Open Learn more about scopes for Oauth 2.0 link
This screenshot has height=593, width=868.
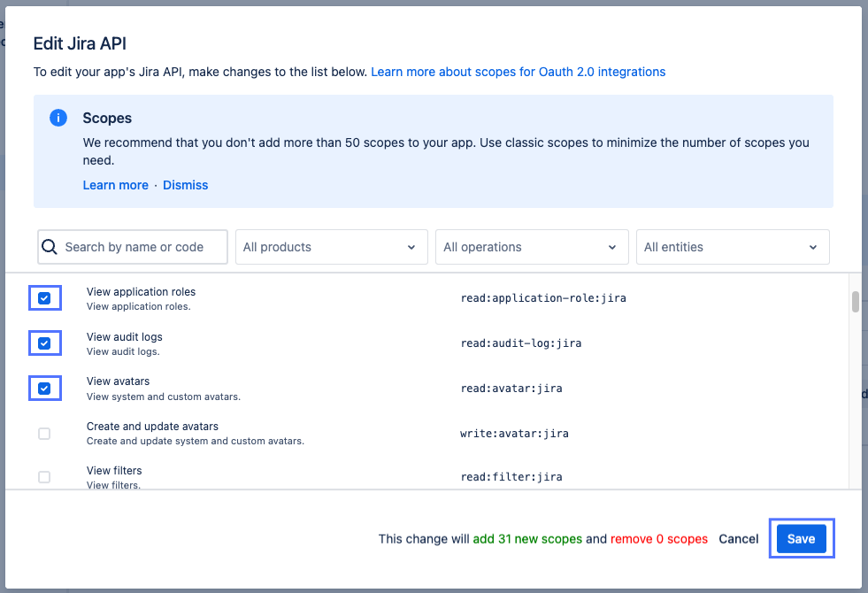(518, 72)
